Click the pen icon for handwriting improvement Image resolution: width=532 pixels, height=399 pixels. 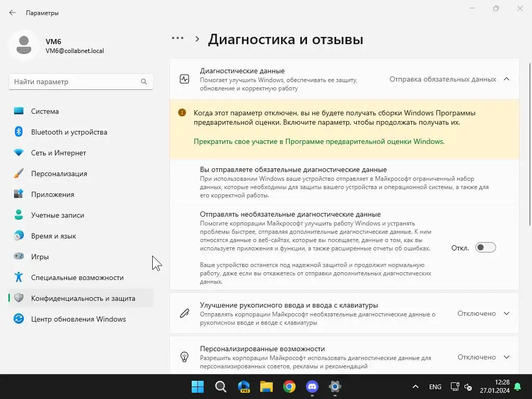pyautogui.click(x=184, y=313)
